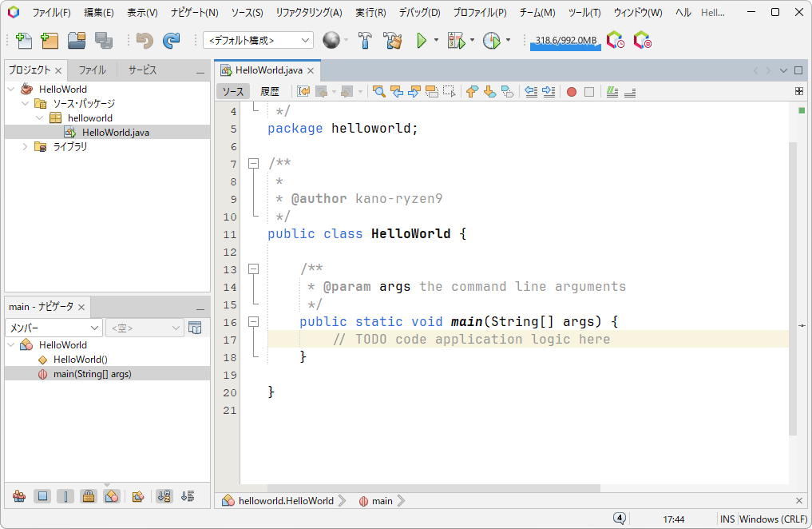The height and width of the screenshot is (529, 812).
Task: Open the <デフォルト構成> configuration dropdown
Action: (x=258, y=40)
